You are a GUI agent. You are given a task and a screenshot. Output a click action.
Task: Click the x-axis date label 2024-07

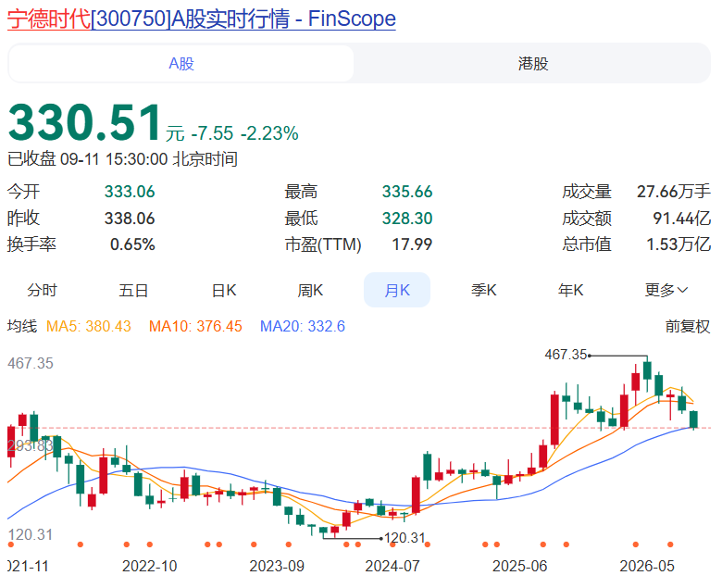[x=392, y=566]
